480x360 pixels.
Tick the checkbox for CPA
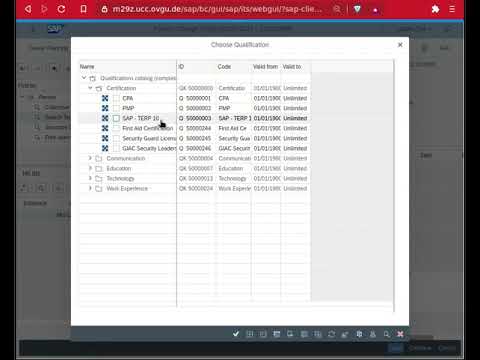tap(116, 98)
